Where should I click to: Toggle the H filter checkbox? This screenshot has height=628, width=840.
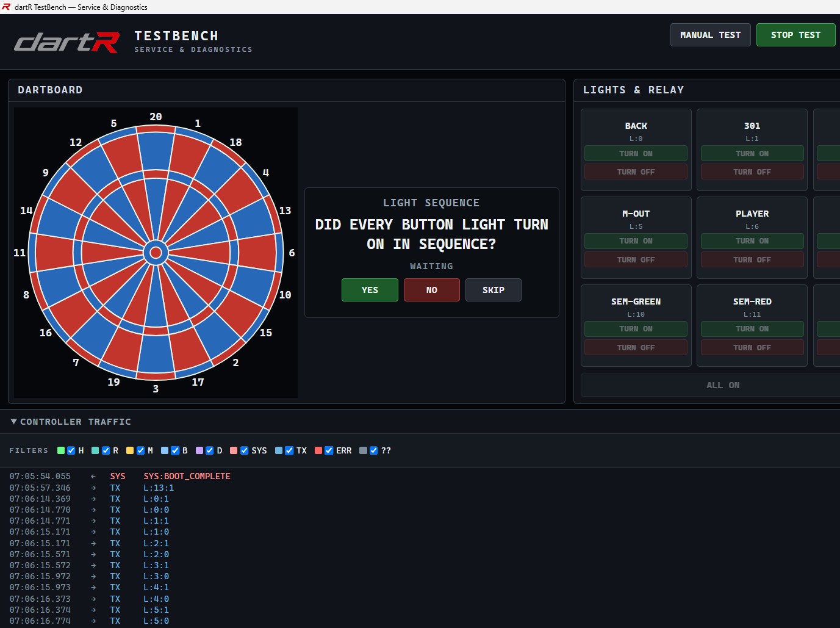tap(71, 450)
